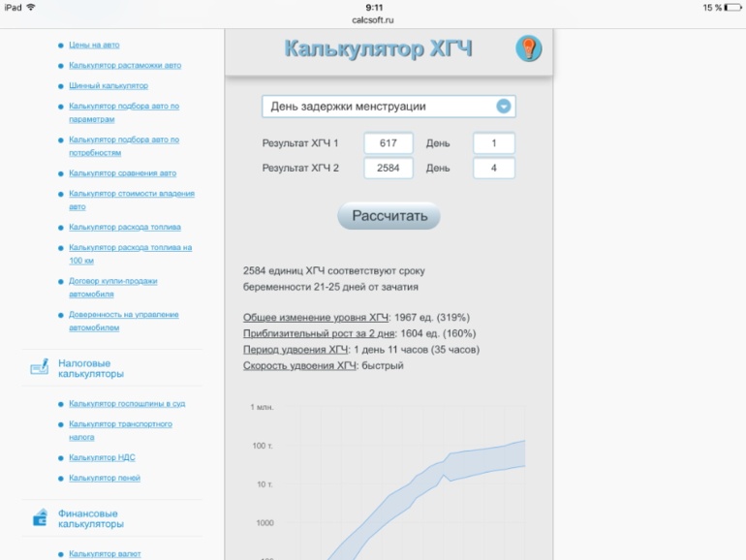Open Калькулятор пеней link

click(x=105, y=478)
